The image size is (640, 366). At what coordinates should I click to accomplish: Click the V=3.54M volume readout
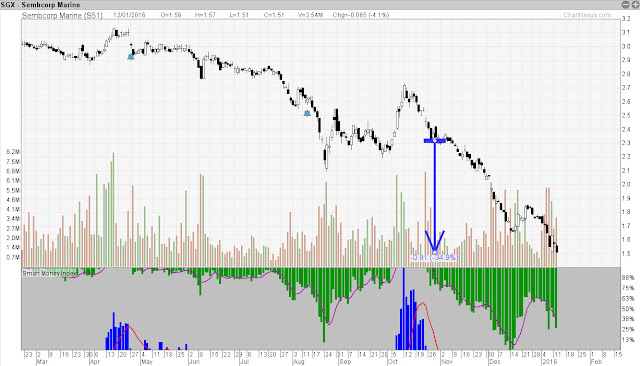tap(310, 15)
